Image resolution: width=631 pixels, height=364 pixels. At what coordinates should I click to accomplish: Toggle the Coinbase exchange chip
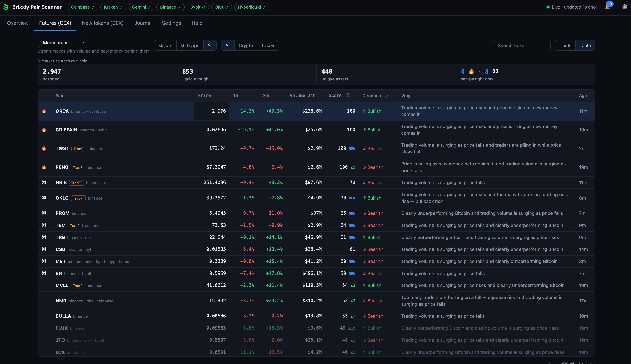[83, 7]
